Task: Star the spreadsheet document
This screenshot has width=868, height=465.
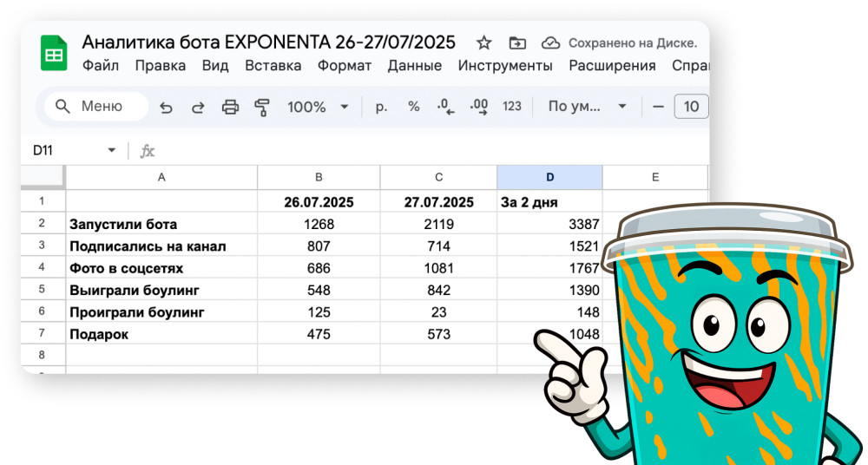Action: [484, 43]
